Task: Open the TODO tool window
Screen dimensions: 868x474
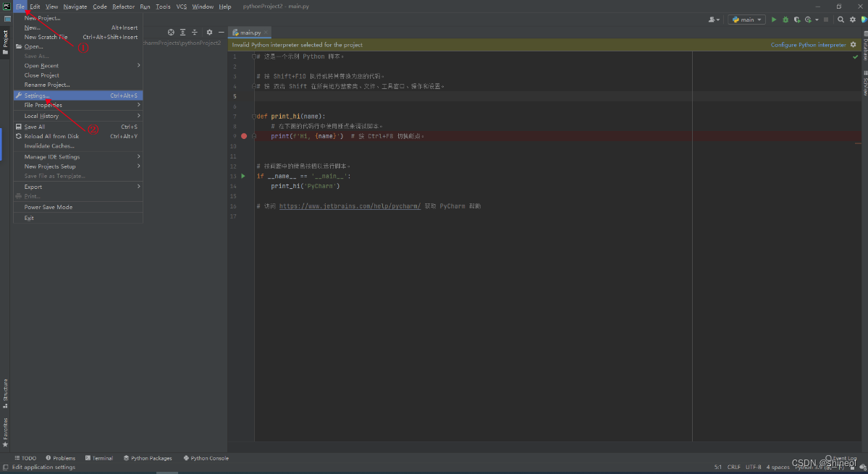Action: click(x=25, y=458)
